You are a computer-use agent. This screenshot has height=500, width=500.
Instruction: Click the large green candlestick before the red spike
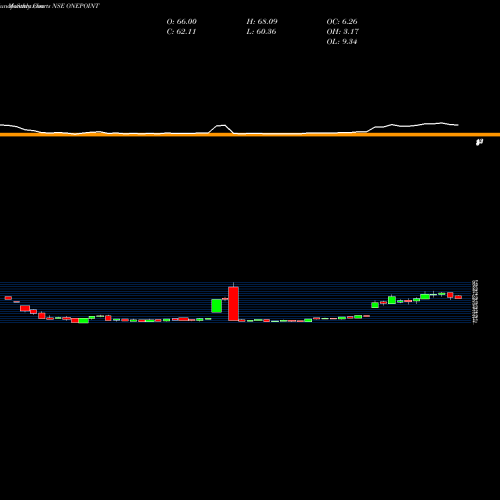pos(217,306)
